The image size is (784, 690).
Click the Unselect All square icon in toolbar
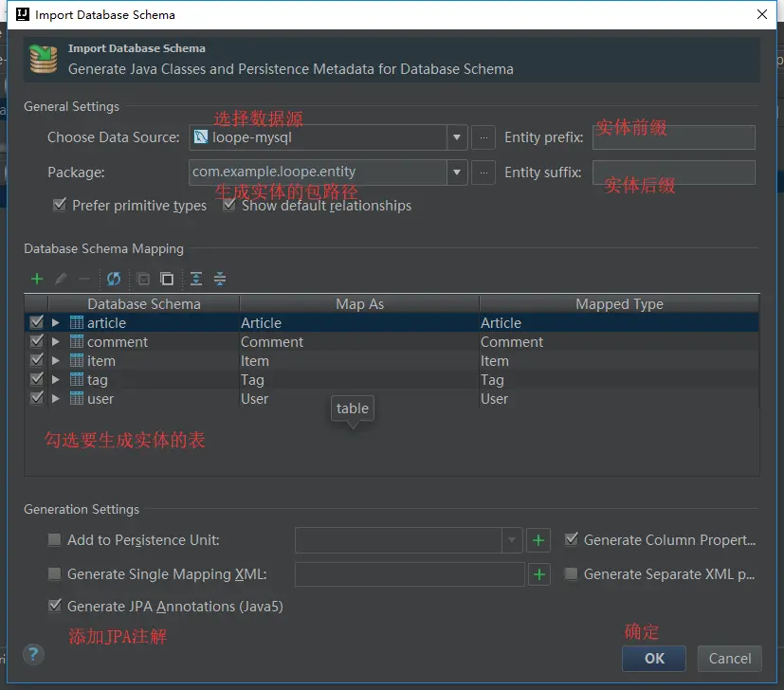tap(167, 279)
